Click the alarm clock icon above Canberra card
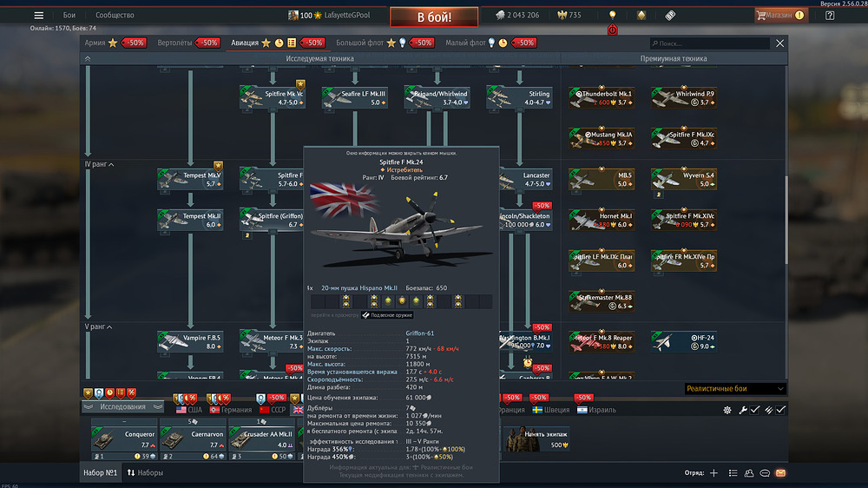 click(528, 363)
